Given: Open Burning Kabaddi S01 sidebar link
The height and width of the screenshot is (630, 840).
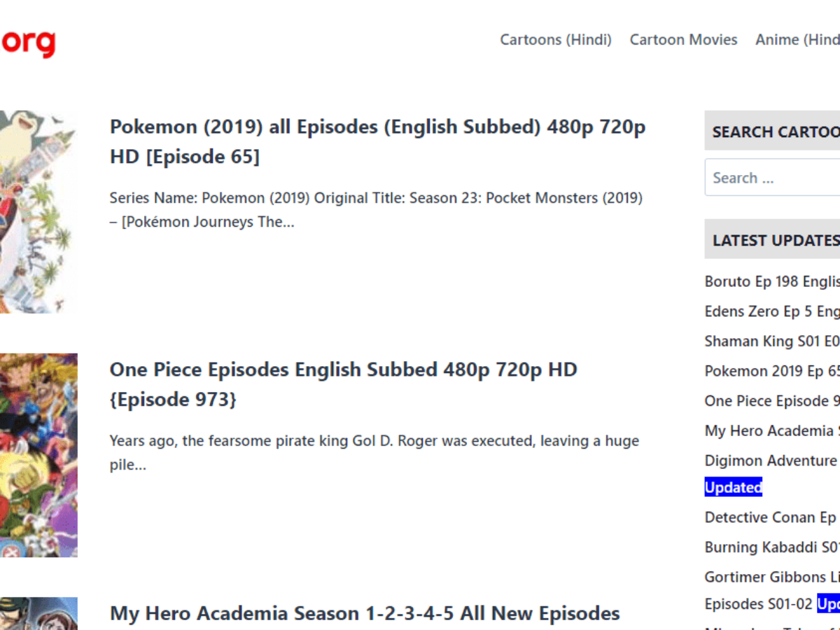Looking at the screenshot, I should 770,547.
